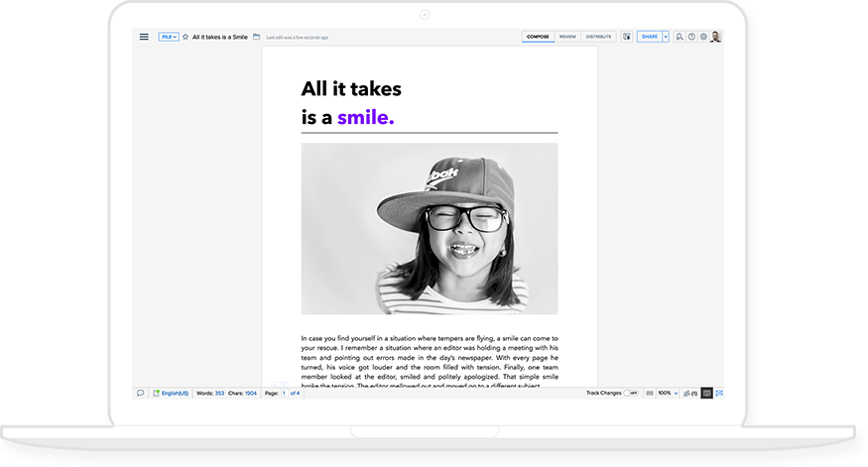Toggle the page layout view icon
868x467 pixels.
pos(650,394)
